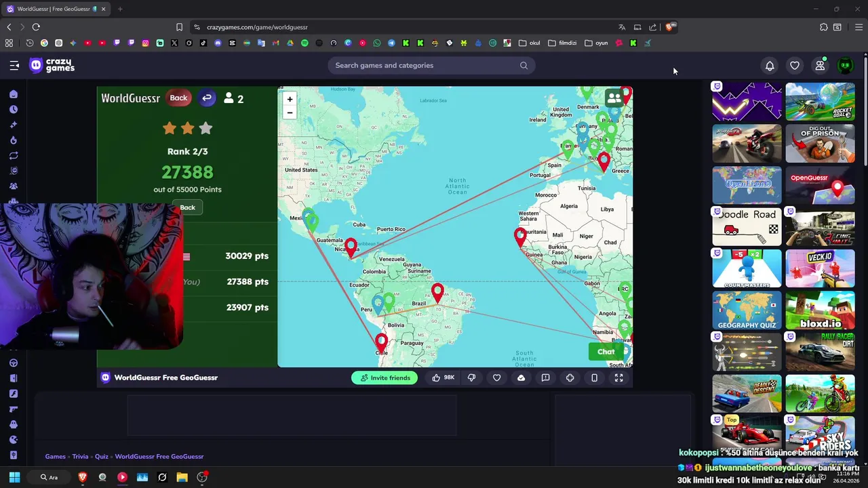
Task: Toggle the players panel on map
Action: 614,98
